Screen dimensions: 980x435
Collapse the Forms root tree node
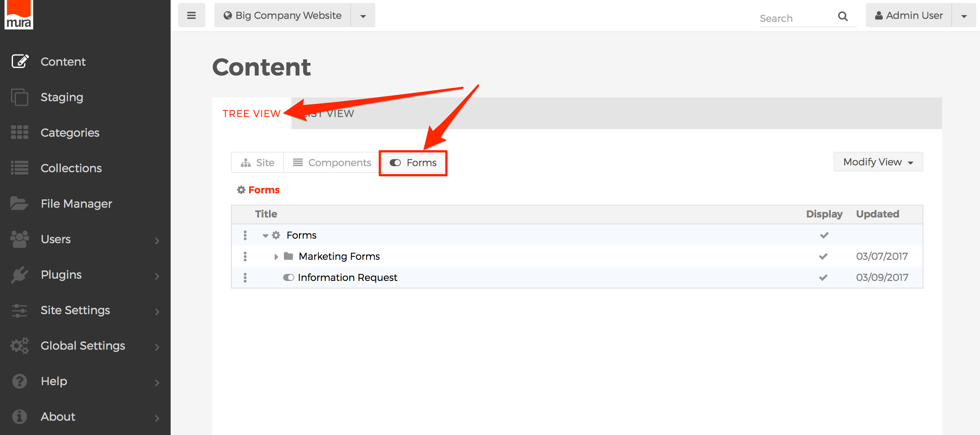[265, 236]
